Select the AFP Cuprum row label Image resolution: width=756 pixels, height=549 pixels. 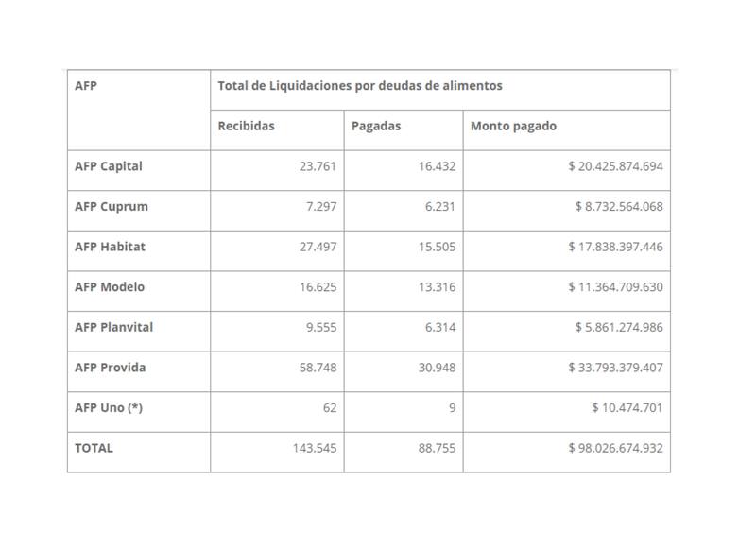[x=112, y=206]
